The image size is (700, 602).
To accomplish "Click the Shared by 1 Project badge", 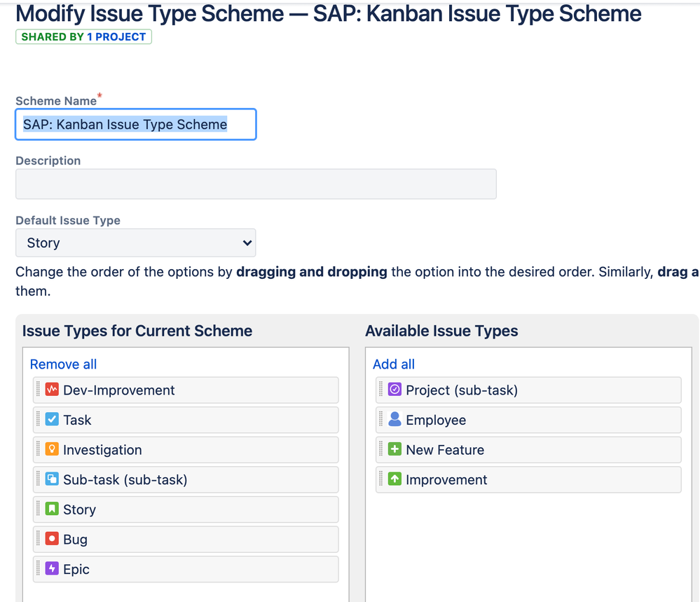I will [x=83, y=36].
